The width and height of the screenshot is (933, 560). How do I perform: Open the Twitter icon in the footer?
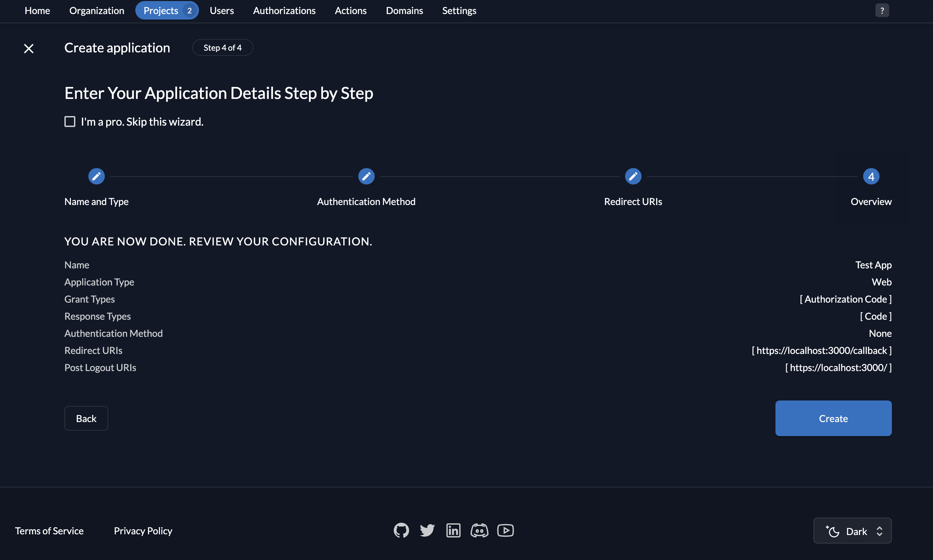(427, 530)
